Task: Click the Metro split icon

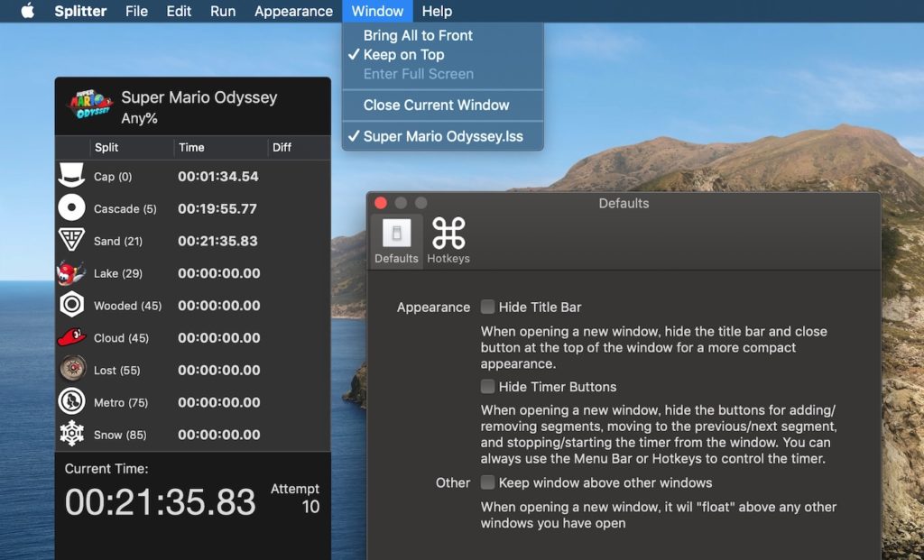Action: [71, 402]
